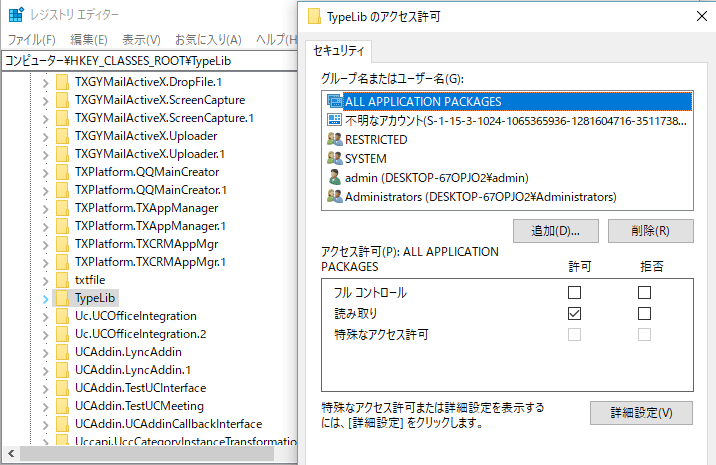This screenshot has height=465, width=716.
Task: Select the unknown account S-1-15-3-1024 entry
Action: pyautogui.click(x=507, y=121)
